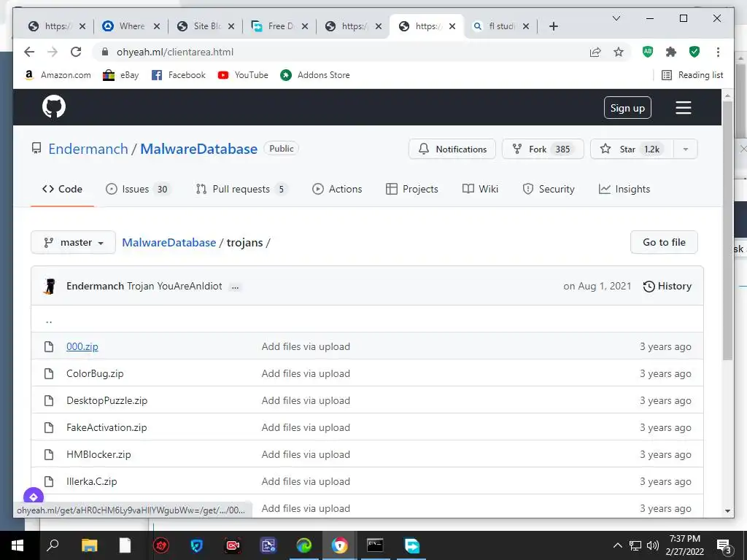This screenshot has width=747, height=560.
Task: Click the forward navigation arrow
Action: point(53,52)
